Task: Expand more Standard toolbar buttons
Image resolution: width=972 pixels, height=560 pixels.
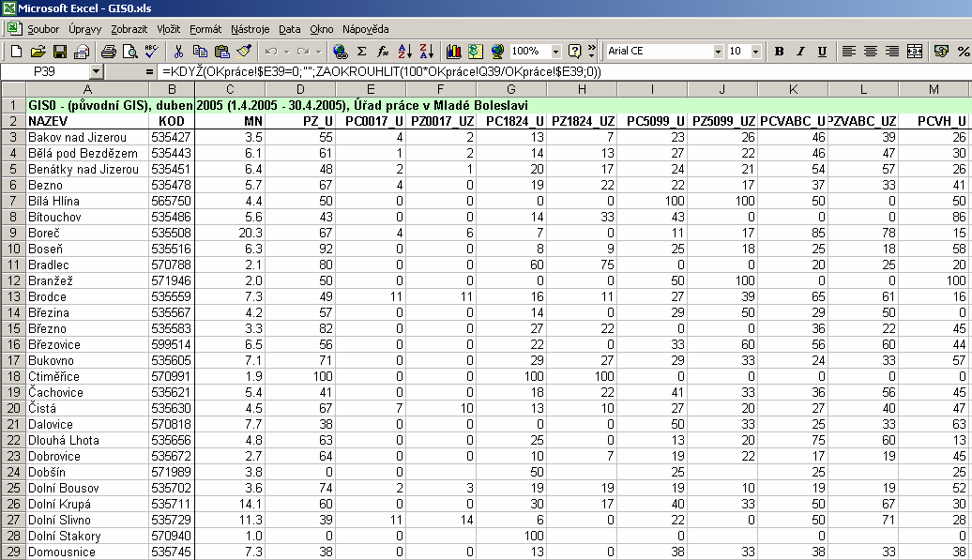Action: tap(592, 52)
